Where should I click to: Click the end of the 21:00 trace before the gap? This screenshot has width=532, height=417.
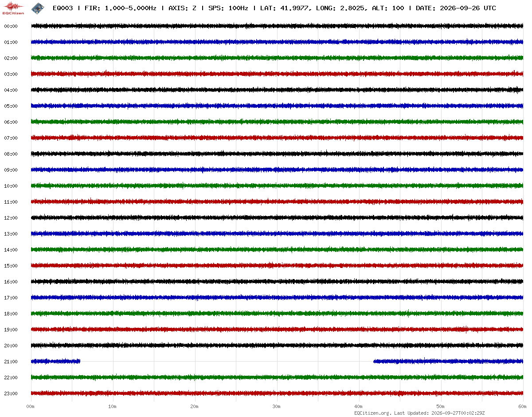point(79,361)
